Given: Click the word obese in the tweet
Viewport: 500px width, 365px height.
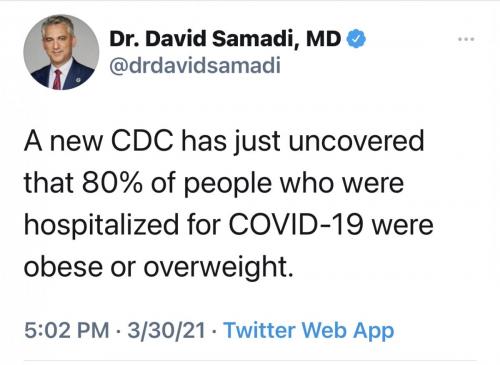Looking at the screenshot, I should tap(63, 267).
